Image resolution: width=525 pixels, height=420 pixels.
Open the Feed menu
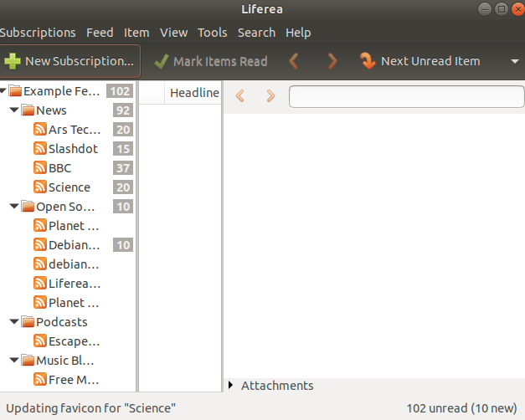(100, 33)
